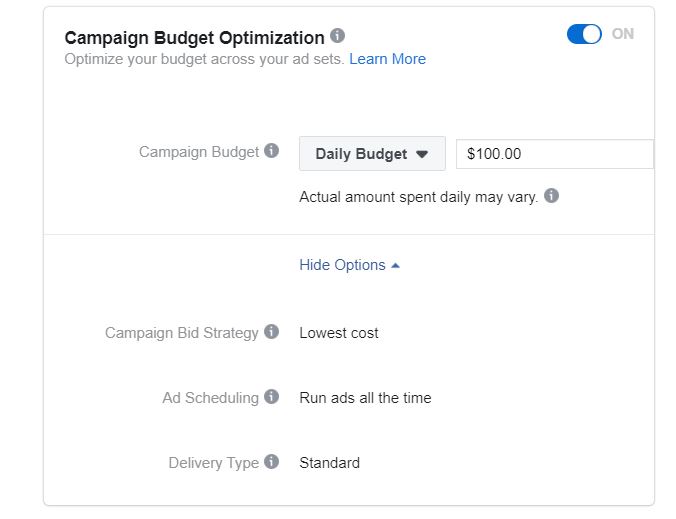676x519 pixels.
Task: Click info icon next to Campaign Budget label
Action: 272,150
